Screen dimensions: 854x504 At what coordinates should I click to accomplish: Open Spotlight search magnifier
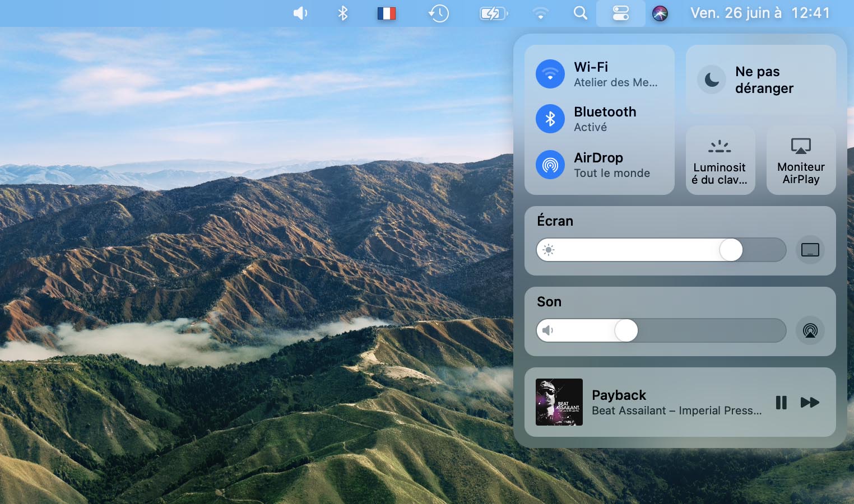(x=581, y=13)
